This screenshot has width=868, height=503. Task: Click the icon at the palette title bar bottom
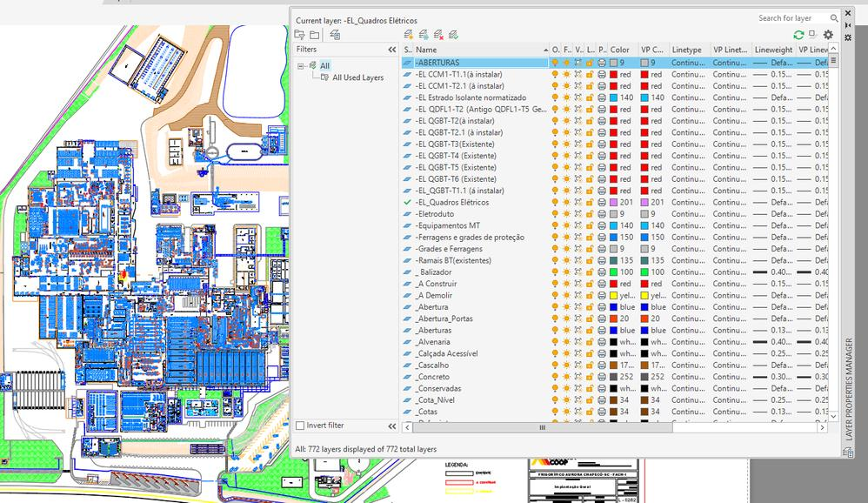[x=847, y=453]
